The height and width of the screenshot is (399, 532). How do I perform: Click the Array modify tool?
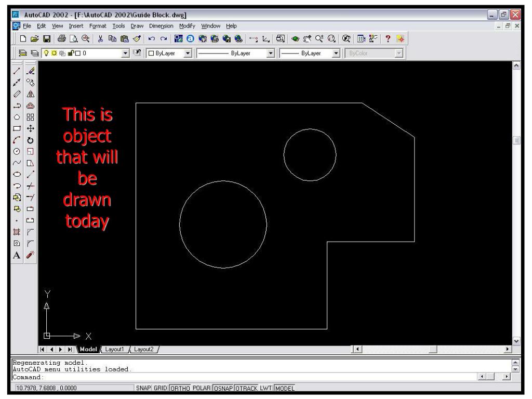[x=30, y=117]
